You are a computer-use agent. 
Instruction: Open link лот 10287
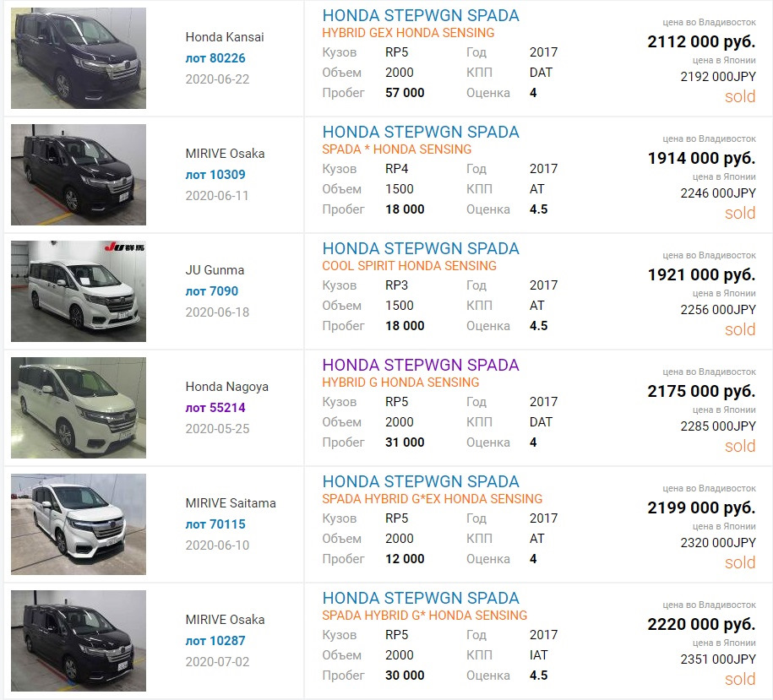tap(215, 641)
